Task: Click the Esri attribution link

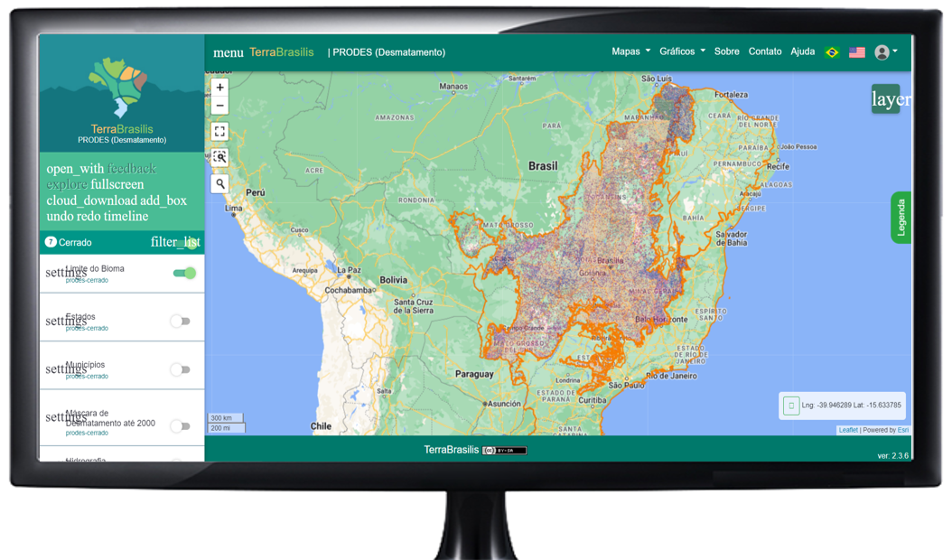Action: (903, 430)
